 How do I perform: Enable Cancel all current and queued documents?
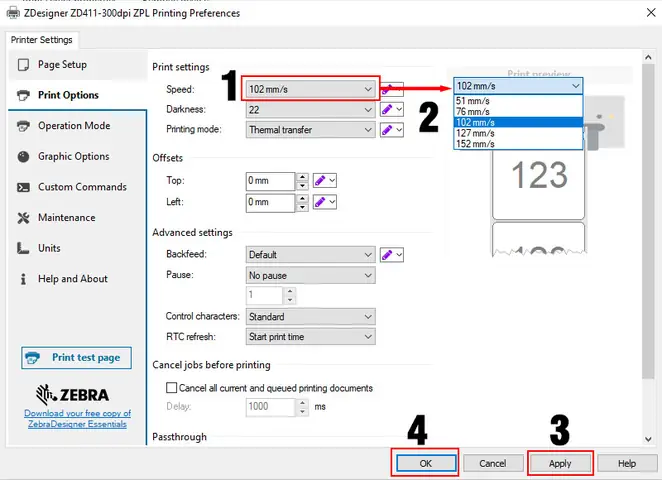[x=171, y=388]
